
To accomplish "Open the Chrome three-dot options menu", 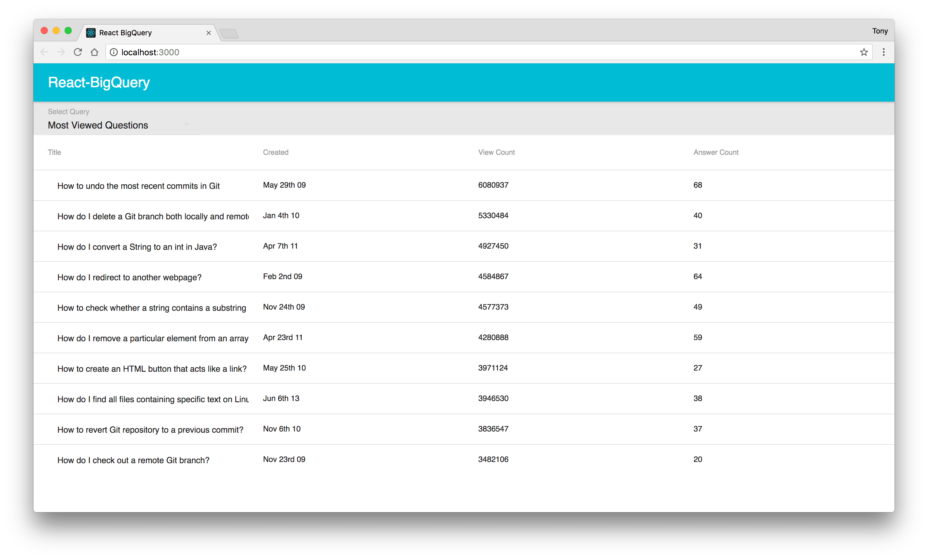I will click(883, 52).
